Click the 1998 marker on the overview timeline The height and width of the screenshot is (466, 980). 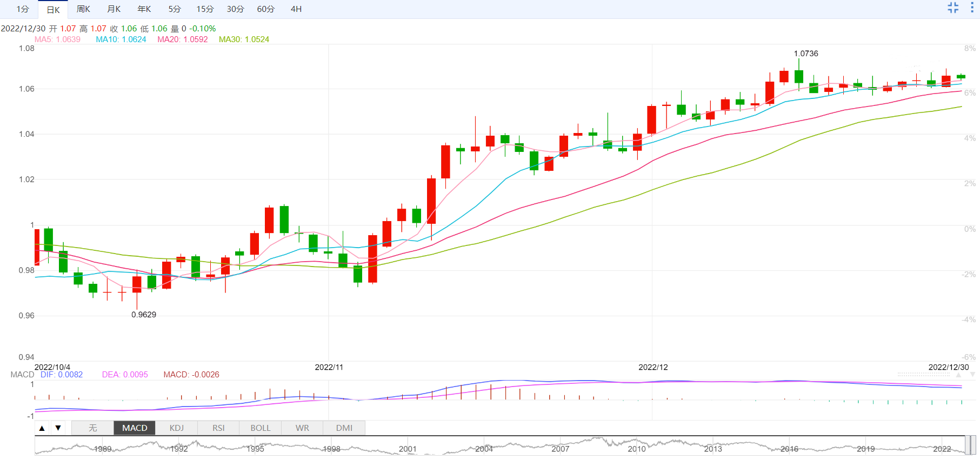tap(331, 449)
